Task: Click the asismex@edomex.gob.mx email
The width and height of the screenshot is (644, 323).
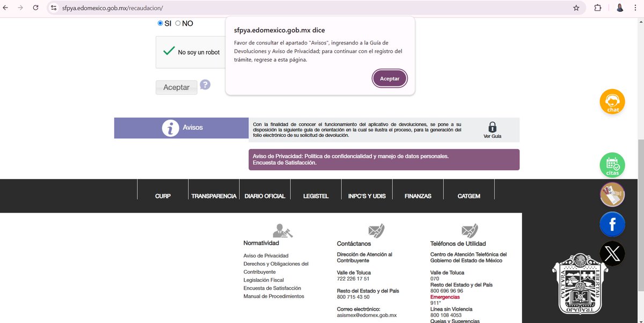Action: click(367, 315)
